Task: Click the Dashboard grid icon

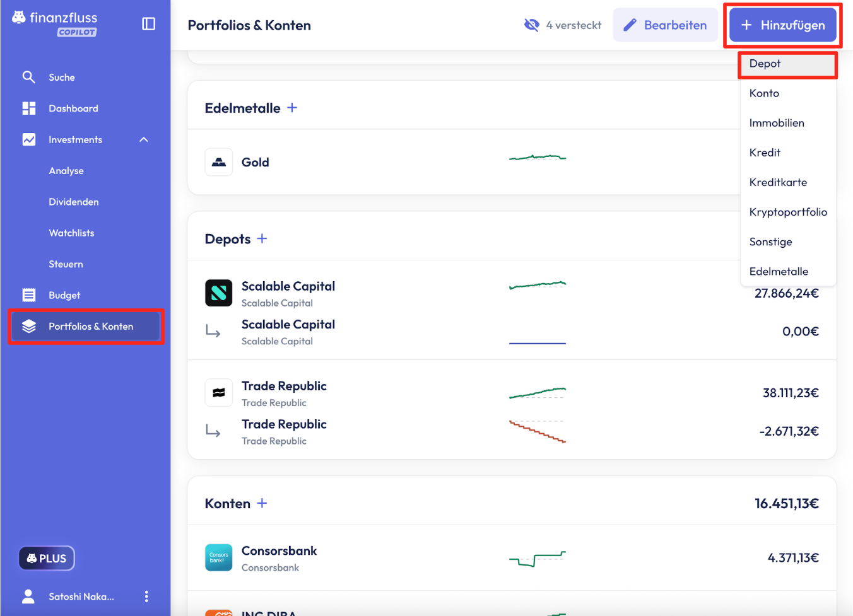Action: click(29, 108)
